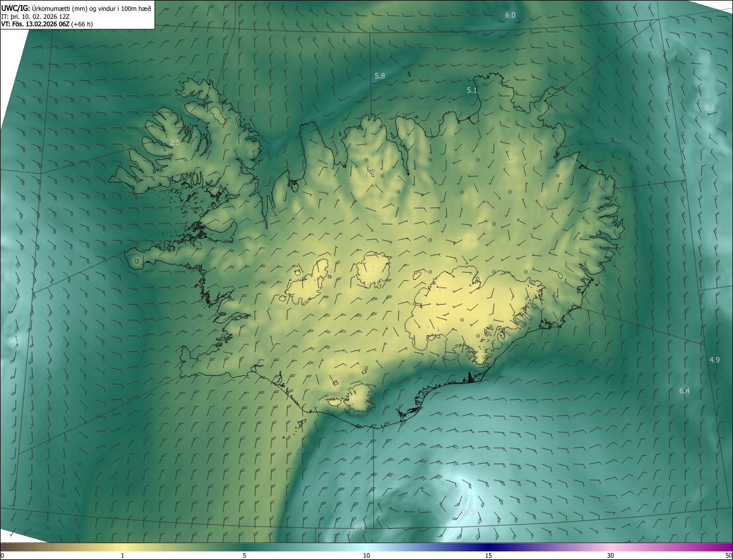Click the 5 tick on the color scale

tap(245, 555)
